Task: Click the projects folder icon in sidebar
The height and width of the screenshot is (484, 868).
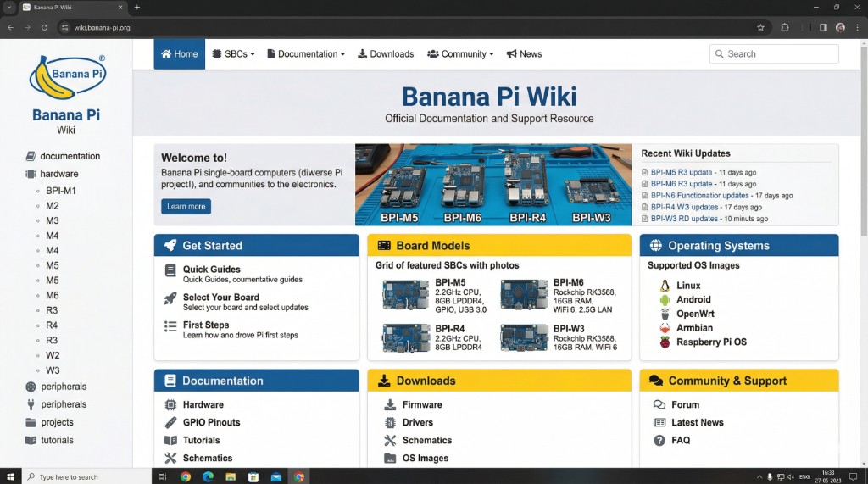Action: pyautogui.click(x=31, y=422)
